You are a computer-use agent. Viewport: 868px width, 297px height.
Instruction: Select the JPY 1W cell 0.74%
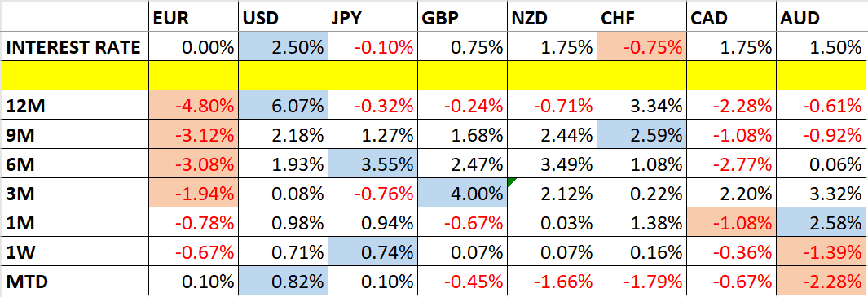click(x=372, y=253)
